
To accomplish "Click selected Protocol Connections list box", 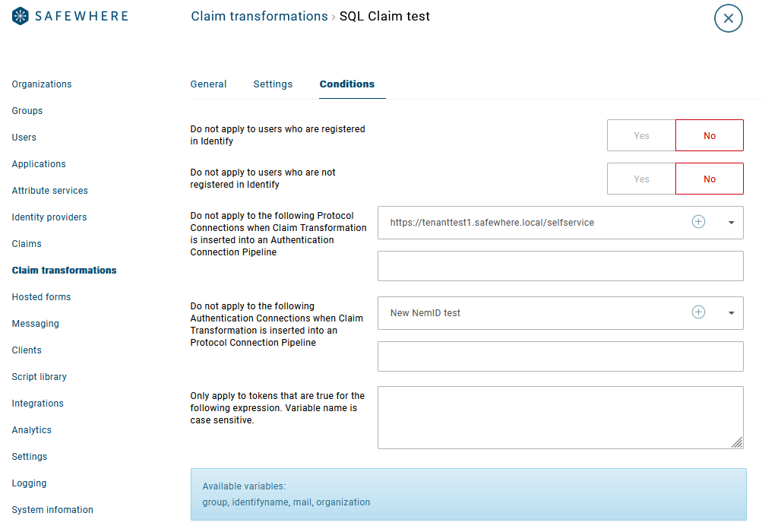I will (561, 266).
